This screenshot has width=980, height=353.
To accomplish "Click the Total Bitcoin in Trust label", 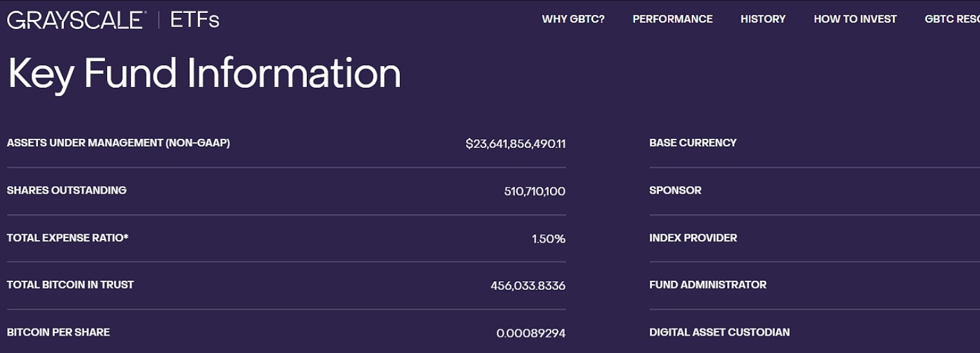I will pyautogui.click(x=70, y=285).
